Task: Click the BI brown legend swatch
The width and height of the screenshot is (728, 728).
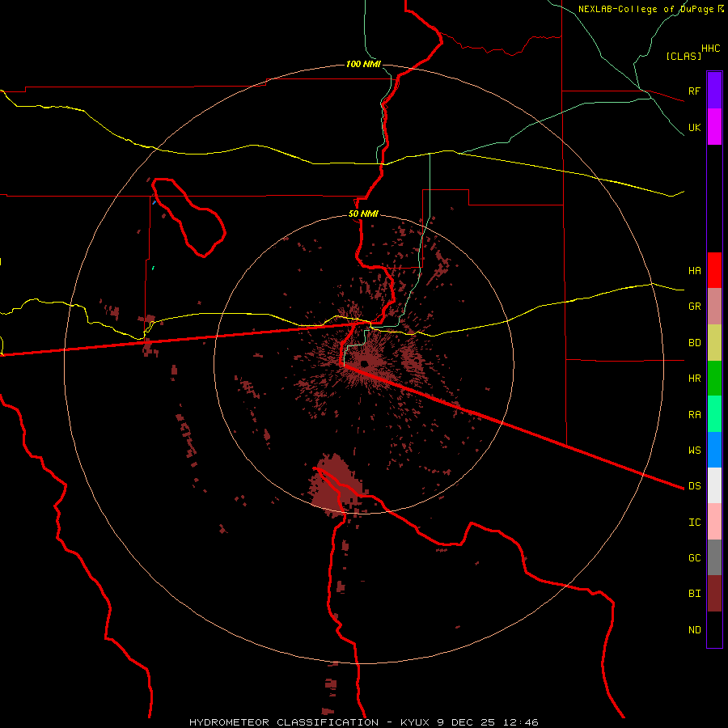Action: click(x=714, y=594)
